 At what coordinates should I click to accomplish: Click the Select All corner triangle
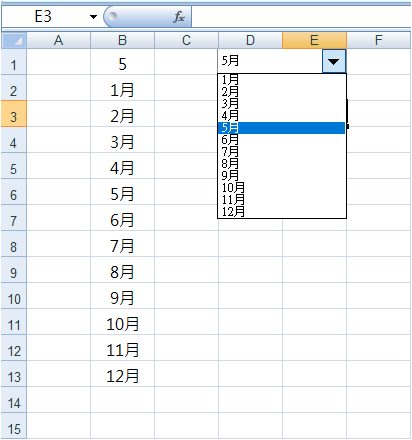(14, 41)
